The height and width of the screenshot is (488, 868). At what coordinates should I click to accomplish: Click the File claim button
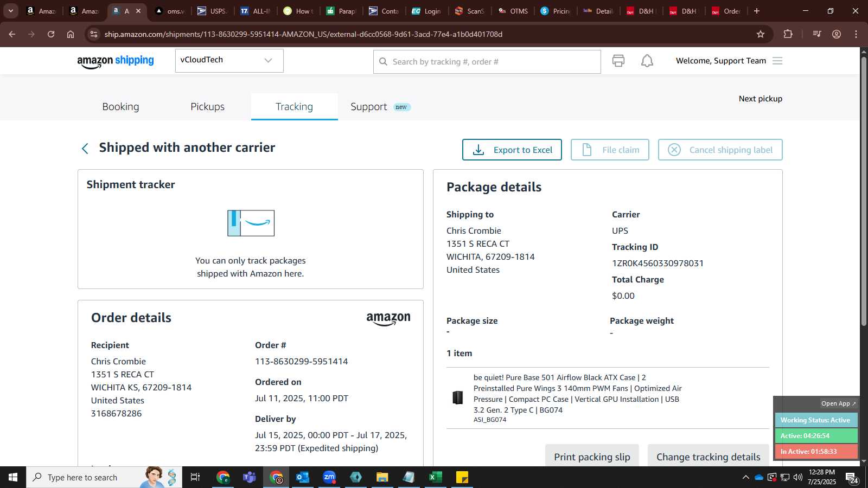[610, 150]
